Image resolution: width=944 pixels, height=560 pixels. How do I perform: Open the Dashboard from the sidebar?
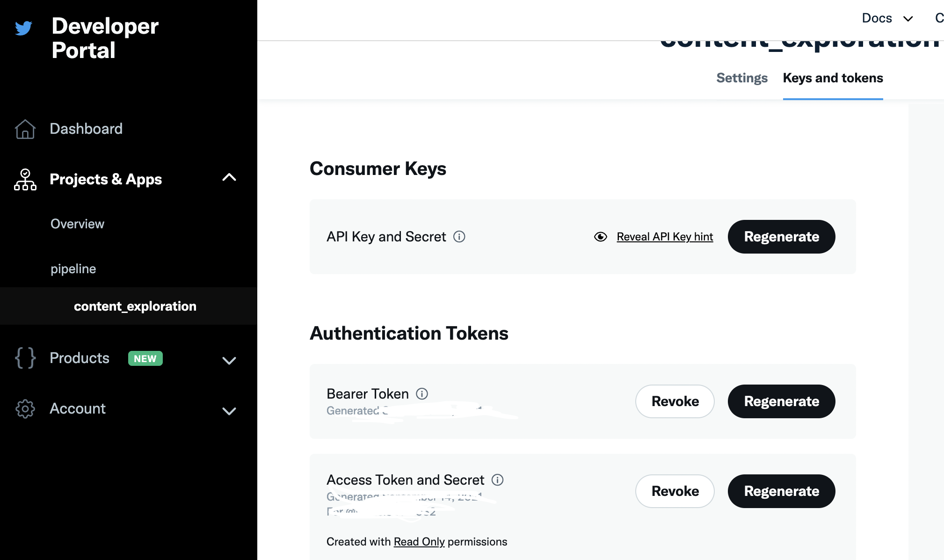point(86,129)
